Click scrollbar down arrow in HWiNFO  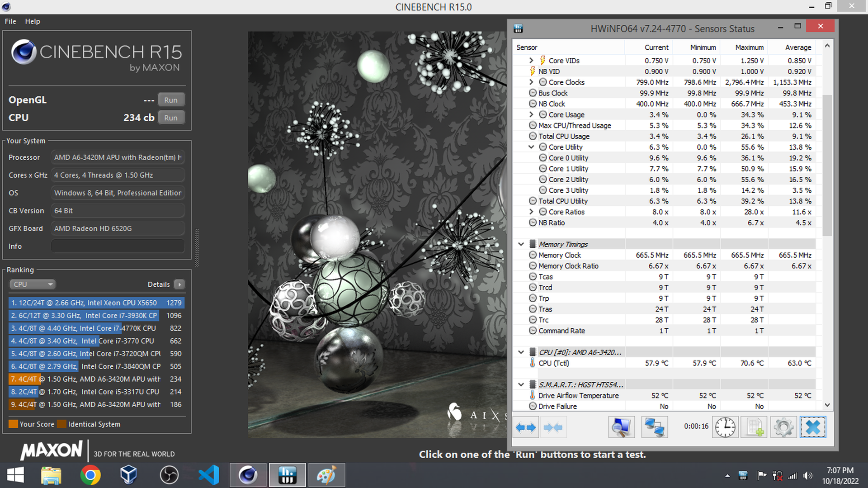pos(827,405)
